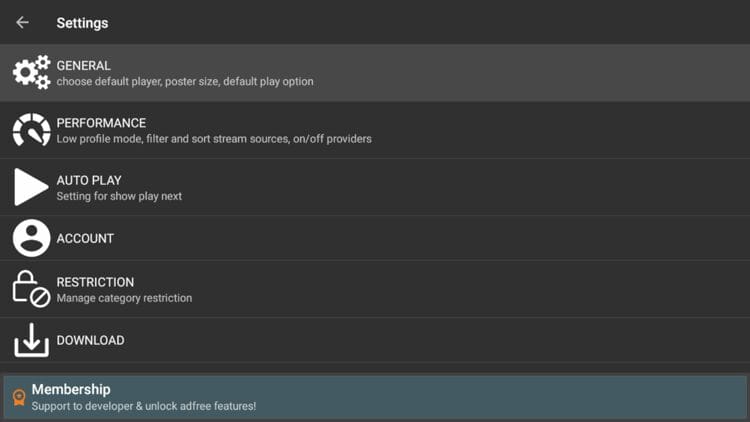Click the Account profile icon
This screenshot has width=750, height=422.
tap(31, 238)
